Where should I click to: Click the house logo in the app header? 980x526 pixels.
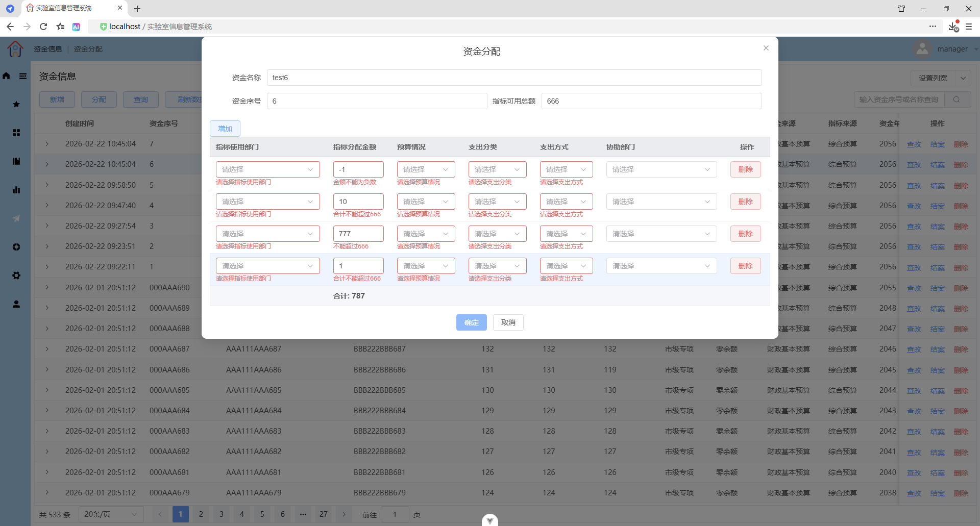pyautogui.click(x=15, y=49)
